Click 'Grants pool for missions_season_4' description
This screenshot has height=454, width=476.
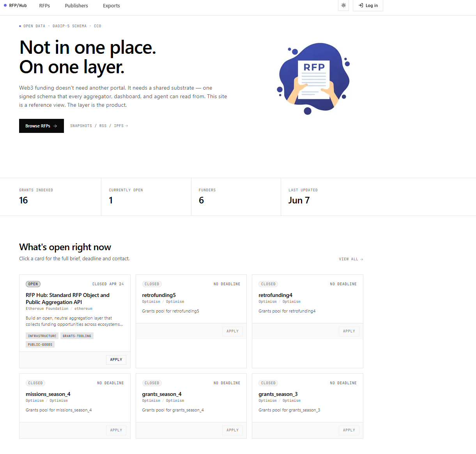tap(59, 410)
